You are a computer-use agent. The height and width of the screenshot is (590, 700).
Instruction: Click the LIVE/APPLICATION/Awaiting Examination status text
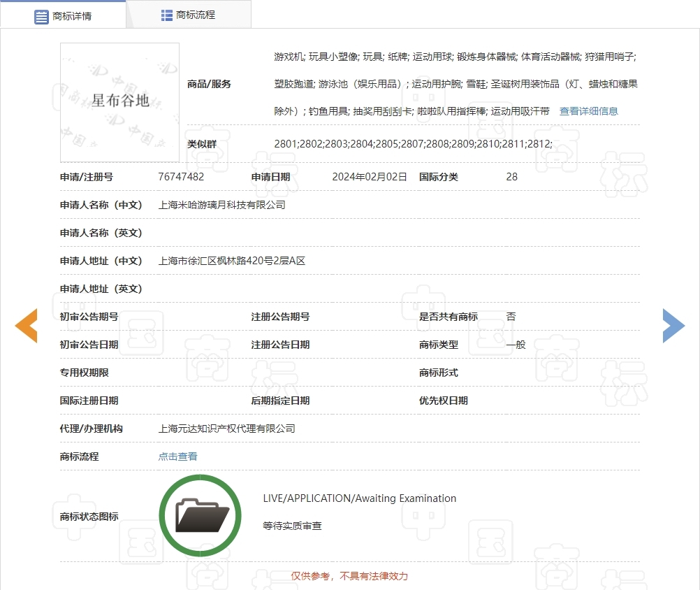(359, 498)
